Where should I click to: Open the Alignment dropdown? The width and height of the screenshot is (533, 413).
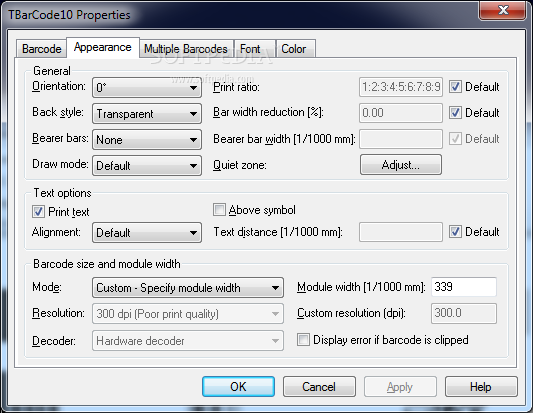147,233
